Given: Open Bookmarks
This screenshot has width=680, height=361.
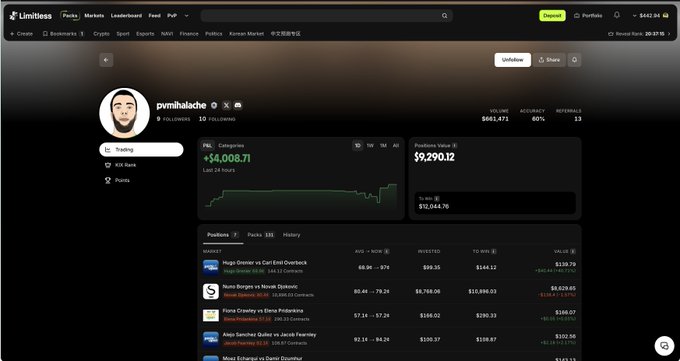Looking at the screenshot, I should pos(63,34).
